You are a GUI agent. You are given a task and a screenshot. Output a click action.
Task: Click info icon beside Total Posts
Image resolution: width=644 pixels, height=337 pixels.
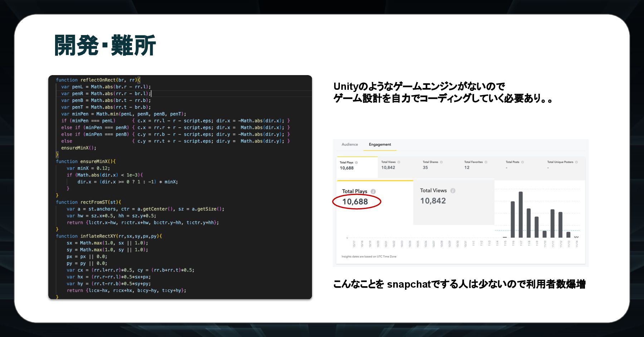(x=522, y=162)
